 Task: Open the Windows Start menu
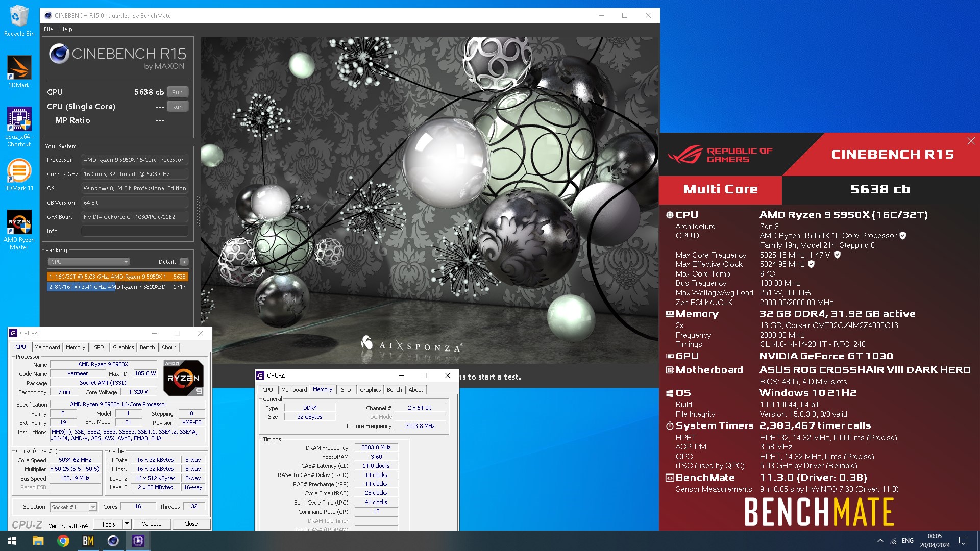click(12, 541)
